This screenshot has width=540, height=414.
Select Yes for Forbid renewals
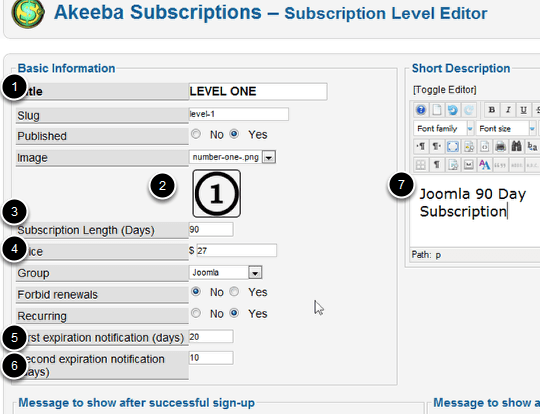tap(234, 292)
